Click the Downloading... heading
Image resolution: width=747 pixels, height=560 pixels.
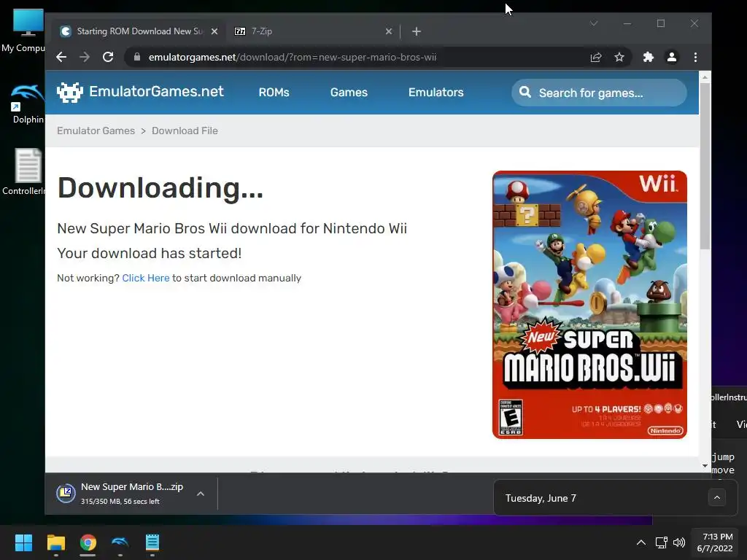coord(160,187)
